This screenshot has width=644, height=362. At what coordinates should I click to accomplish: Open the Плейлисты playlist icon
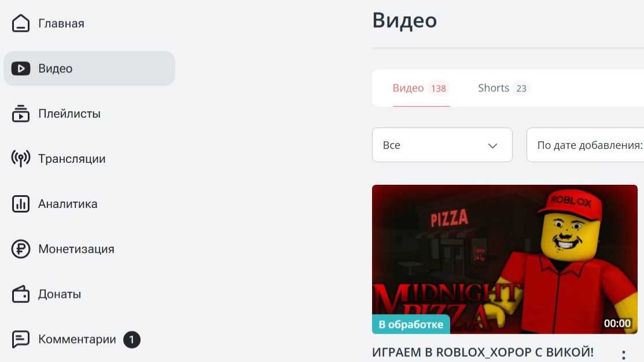point(20,114)
